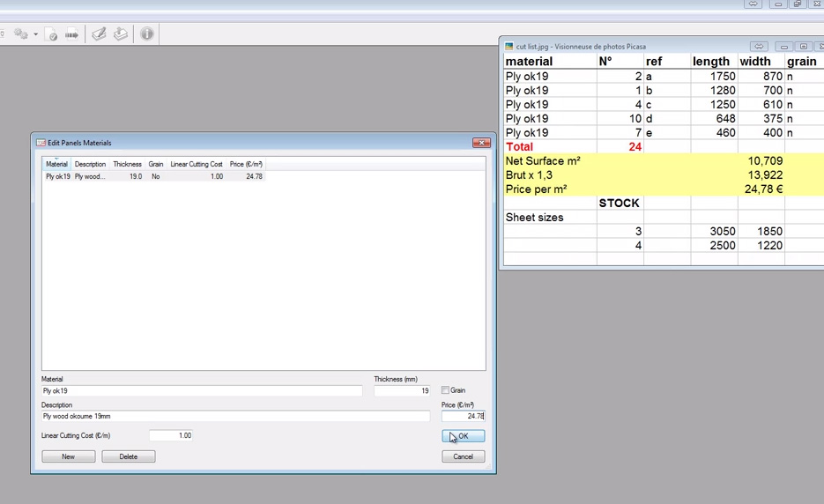Screen dimensions: 824x504
Task: Click the 13,922 brut value
Action: tap(765, 175)
